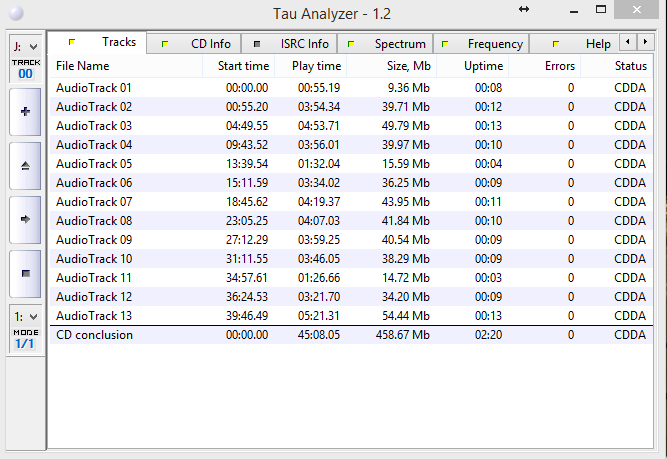Select the AudioTrack 01 row
The height and width of the screenshot is (459, 667).
coord(351,88)
